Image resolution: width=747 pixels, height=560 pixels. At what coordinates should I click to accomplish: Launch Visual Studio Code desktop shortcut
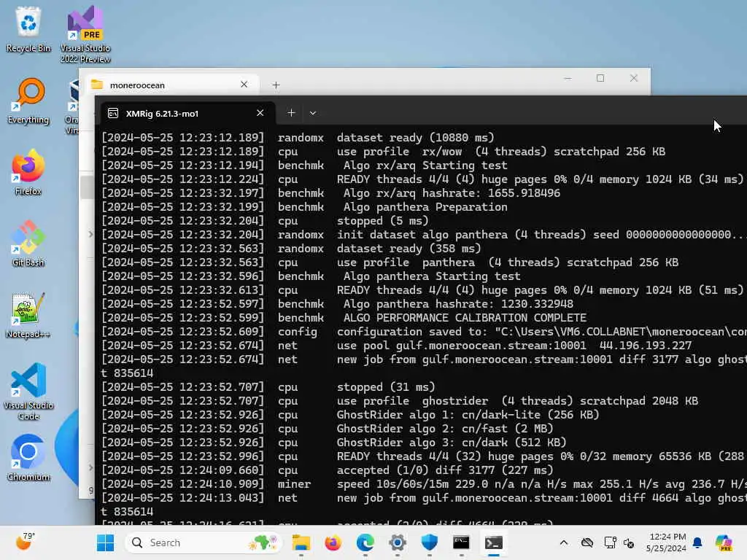pyautogui.click(x=28, y=392)
